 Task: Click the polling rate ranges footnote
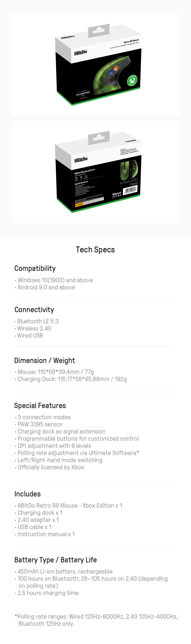[x=96, y=620]
